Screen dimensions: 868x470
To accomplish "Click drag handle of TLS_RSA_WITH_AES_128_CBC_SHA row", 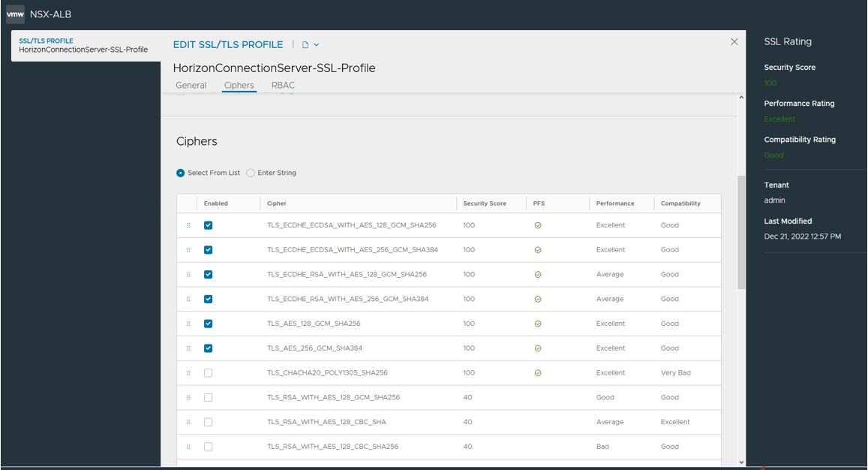I will click(x=188, y=423).
